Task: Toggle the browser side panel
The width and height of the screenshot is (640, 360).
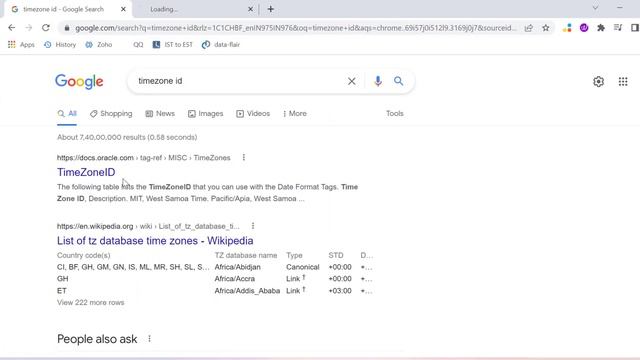Action: 635,28
